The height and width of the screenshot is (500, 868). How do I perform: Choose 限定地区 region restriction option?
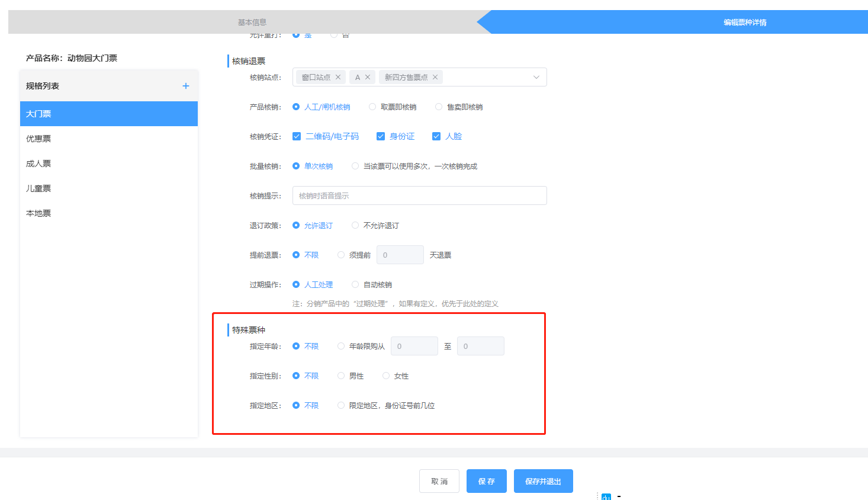341,406
